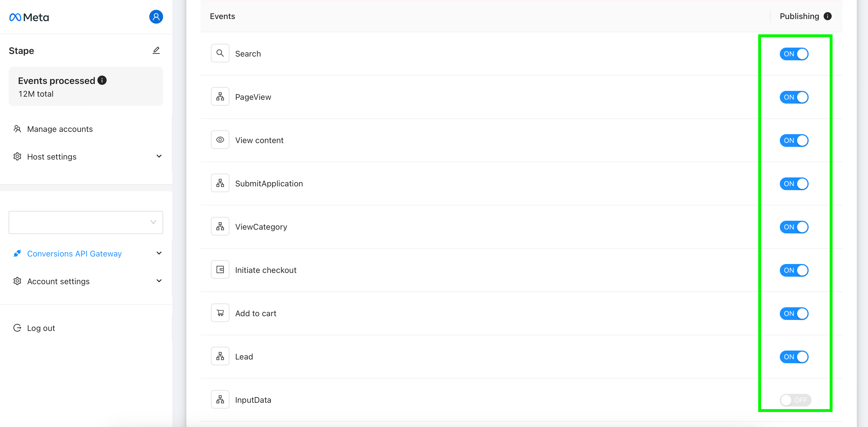
Task: Enable publishing for InputData event
Action: (795, 400)
